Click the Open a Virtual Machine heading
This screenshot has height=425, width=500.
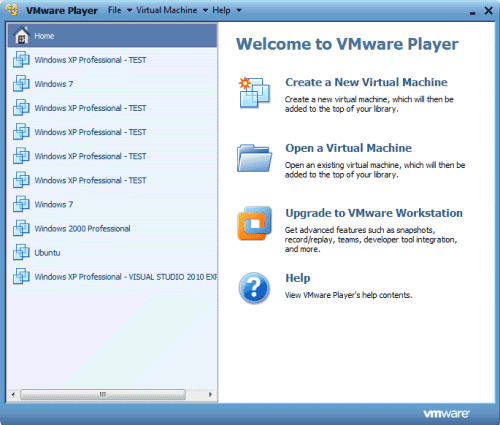[348, 148]
